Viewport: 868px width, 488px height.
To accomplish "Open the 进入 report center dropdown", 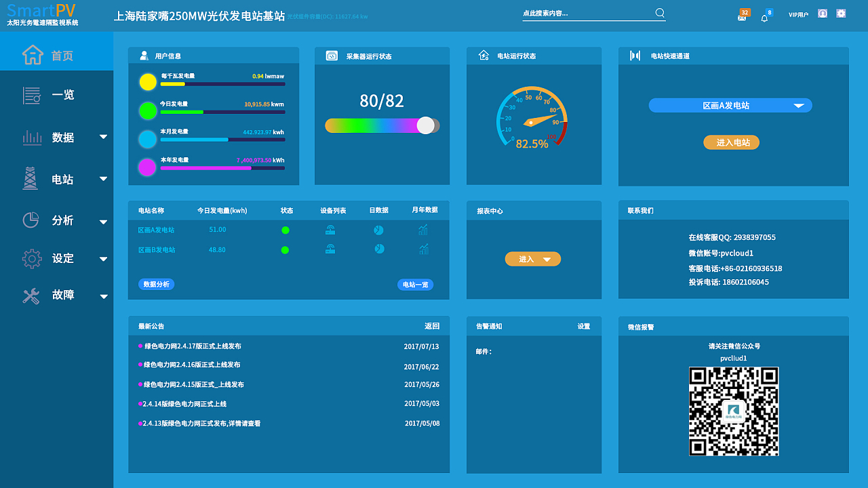I will (533, 259).
